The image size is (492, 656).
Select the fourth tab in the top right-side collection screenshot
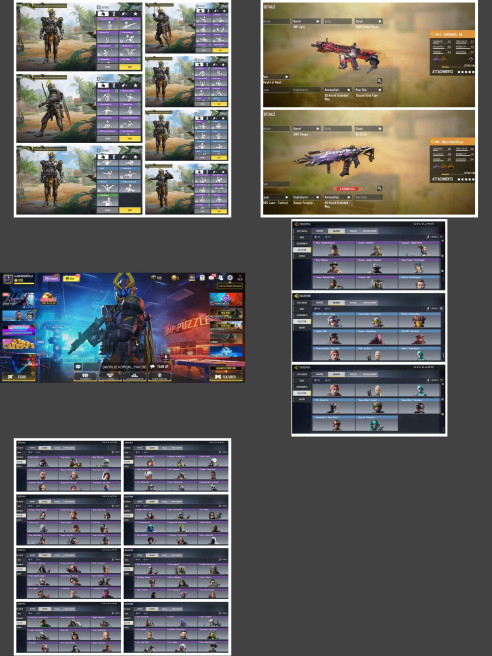(370, 231)
